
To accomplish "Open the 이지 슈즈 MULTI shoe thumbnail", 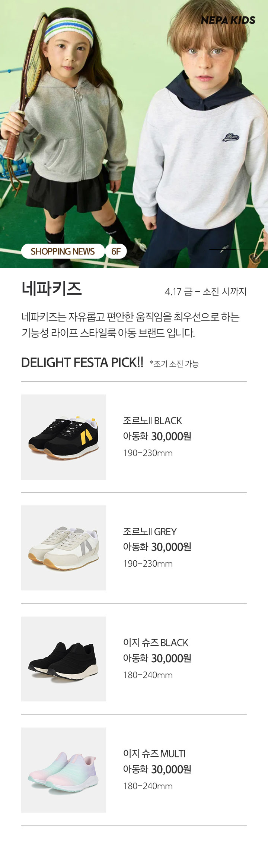I will [64, 770].
